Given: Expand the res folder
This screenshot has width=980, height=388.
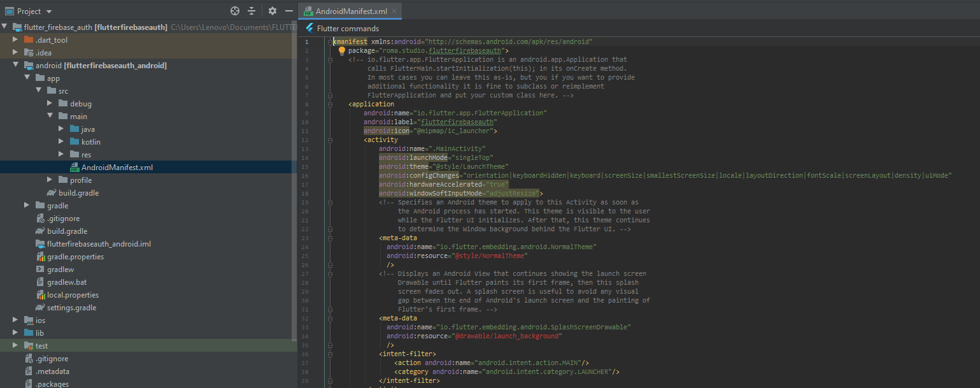Looking at the screenshot, I should pos(61,155).
